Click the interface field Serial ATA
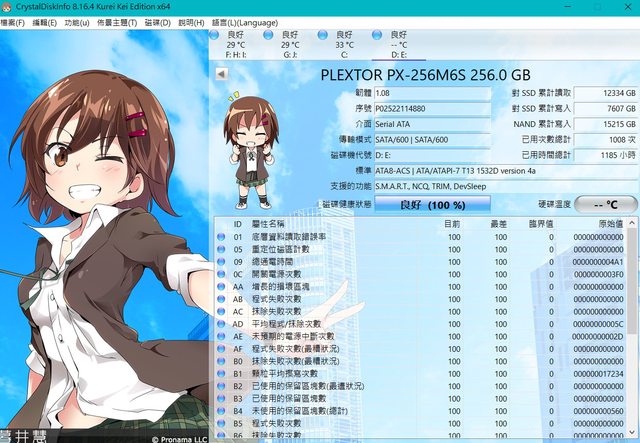 pyautogui.click(x=433, y=124)
